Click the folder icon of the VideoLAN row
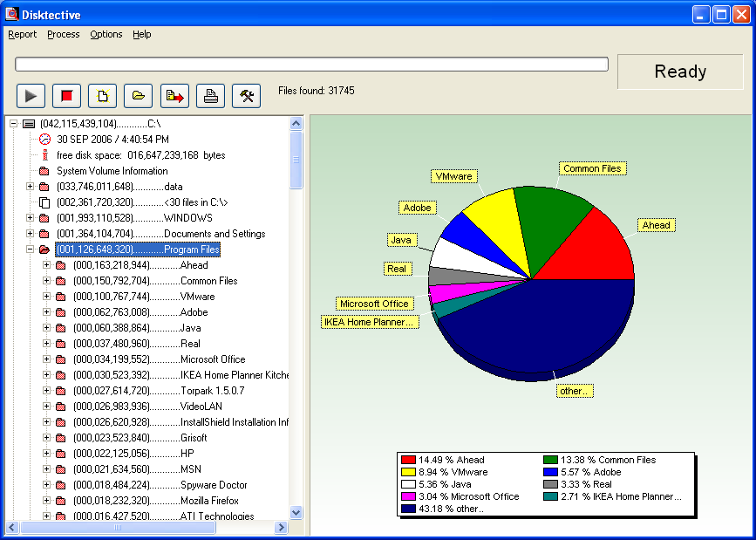The image size is (756, 540). (61, 407)
